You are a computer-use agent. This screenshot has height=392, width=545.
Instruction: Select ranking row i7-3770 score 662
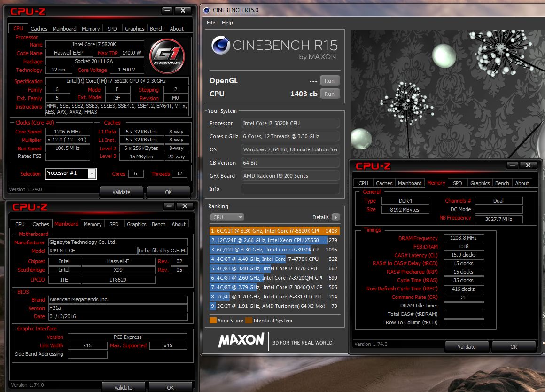274,268
